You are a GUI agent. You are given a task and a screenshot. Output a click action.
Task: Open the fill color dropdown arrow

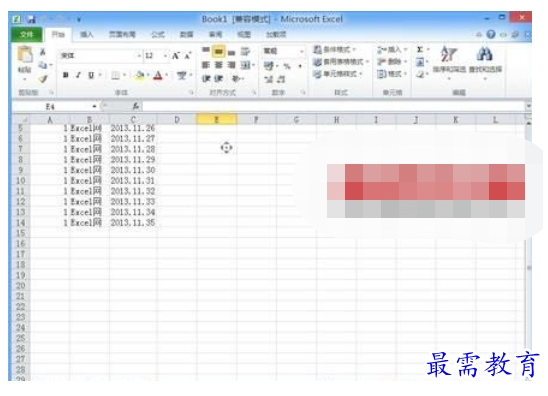(x=148, y=75)
